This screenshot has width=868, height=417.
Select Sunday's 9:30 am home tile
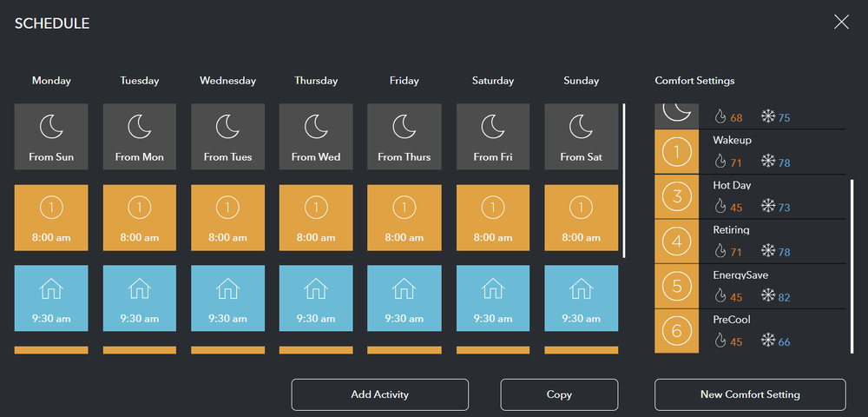[582, 298]
